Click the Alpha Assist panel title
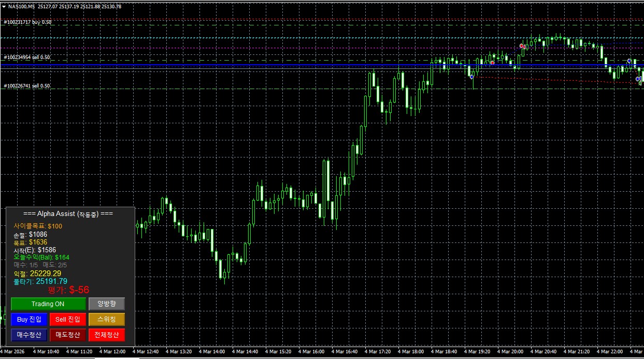The width and height of the screenshot is (644, 359). click(x=68, y=213)
